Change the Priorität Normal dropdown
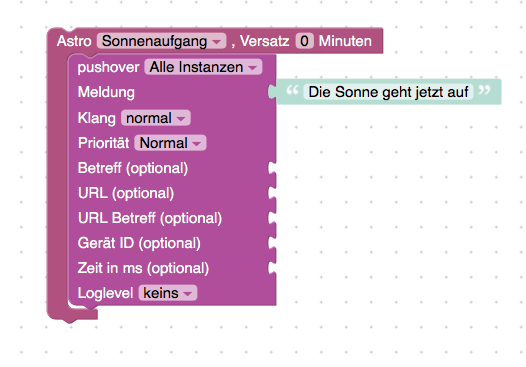This screenshot has width=526, height=367. click(170, 143)
